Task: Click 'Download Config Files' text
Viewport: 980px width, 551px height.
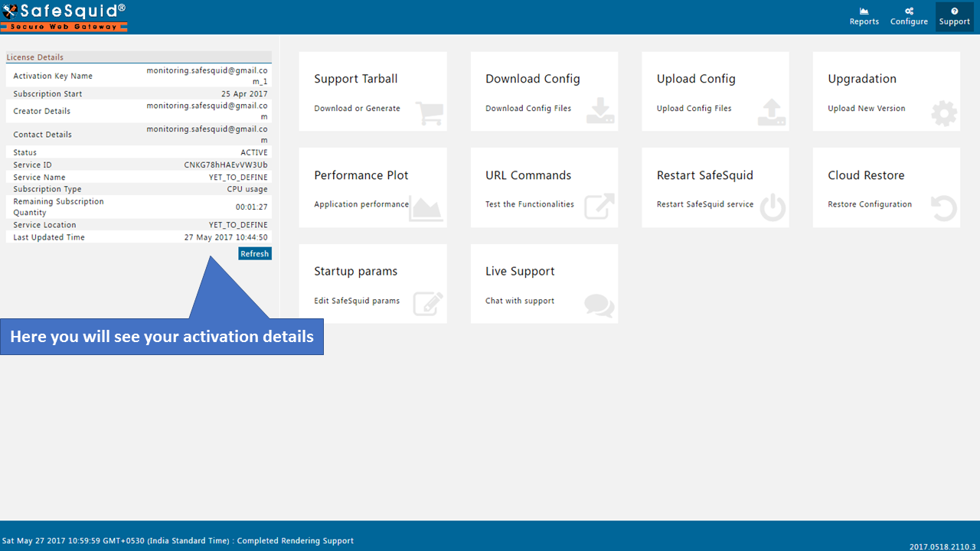Action: coord(528,109)
